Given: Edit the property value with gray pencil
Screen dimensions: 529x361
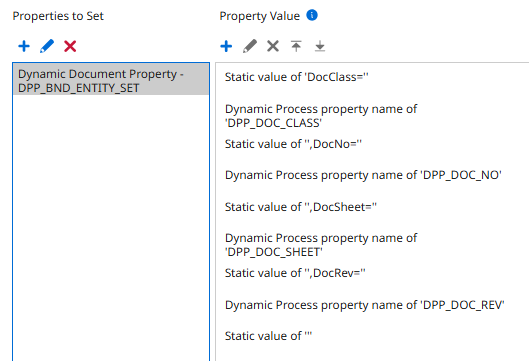Looking at the screenshot, I should pyautogui.click(x=250, y=46).
